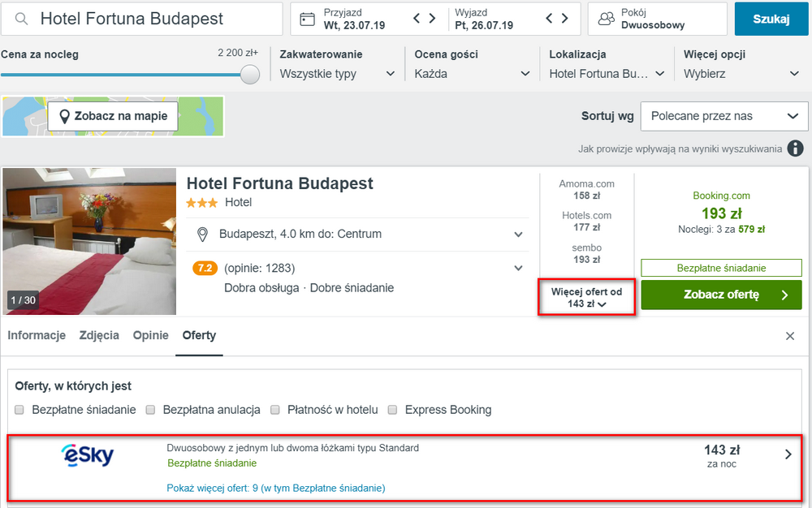Viewport: 812px width, 508px height.
Task: Click the search magnifier icon
Action: coord(21,19)
